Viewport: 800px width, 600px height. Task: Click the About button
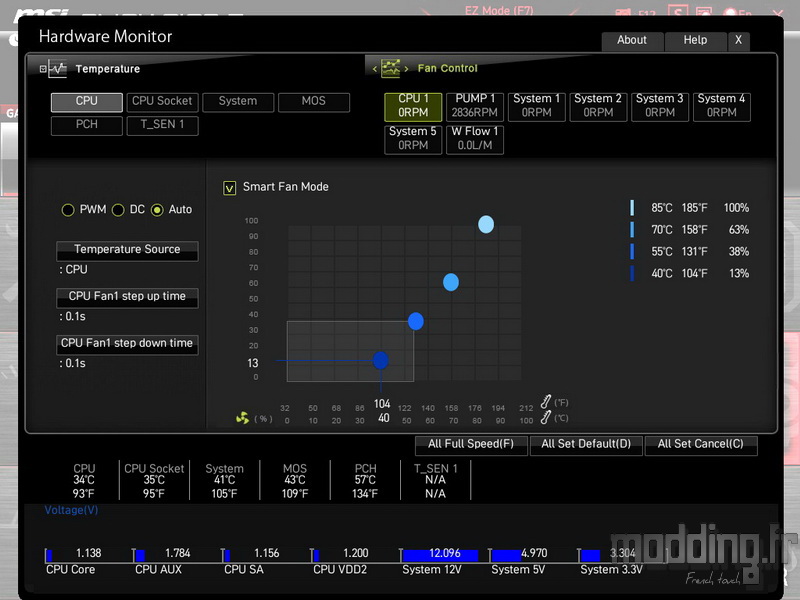click(x=632, y=40)
